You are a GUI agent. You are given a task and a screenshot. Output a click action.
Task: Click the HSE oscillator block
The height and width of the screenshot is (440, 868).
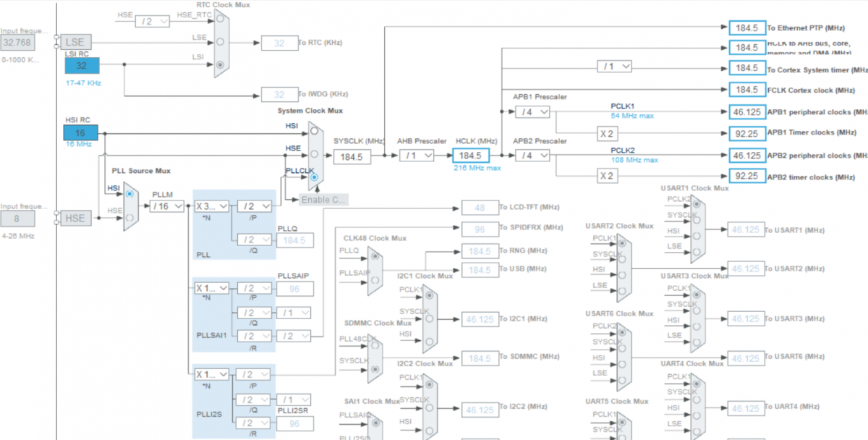coord(75,218)
